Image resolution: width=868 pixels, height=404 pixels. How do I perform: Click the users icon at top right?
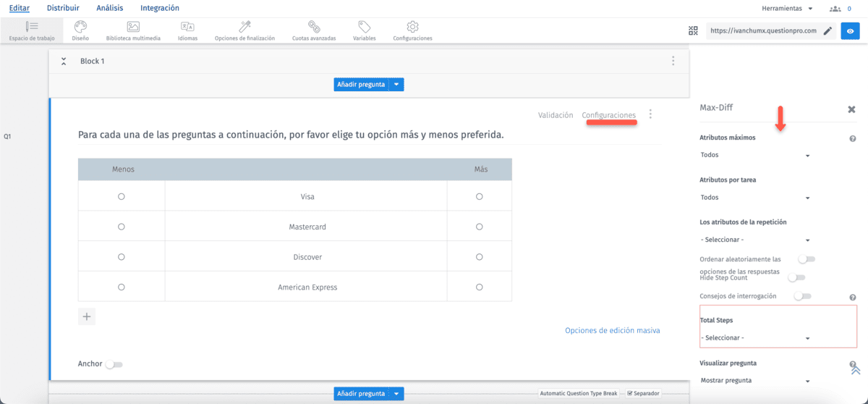(835, 9)
